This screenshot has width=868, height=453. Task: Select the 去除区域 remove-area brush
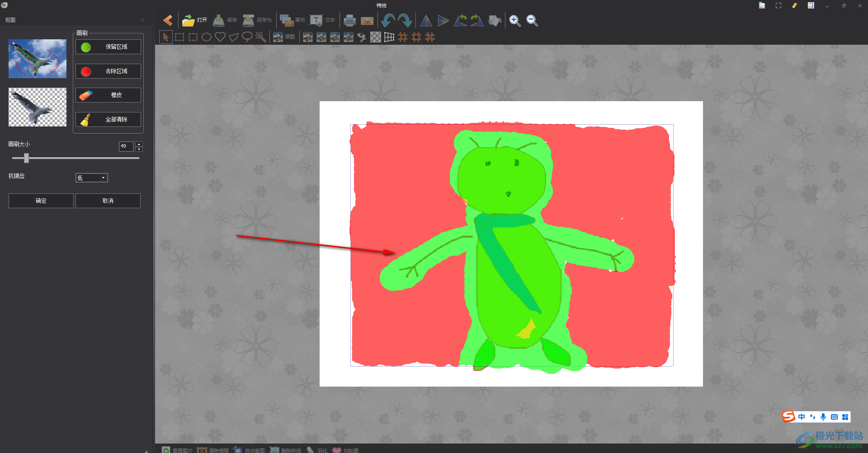tap(108, 71)
